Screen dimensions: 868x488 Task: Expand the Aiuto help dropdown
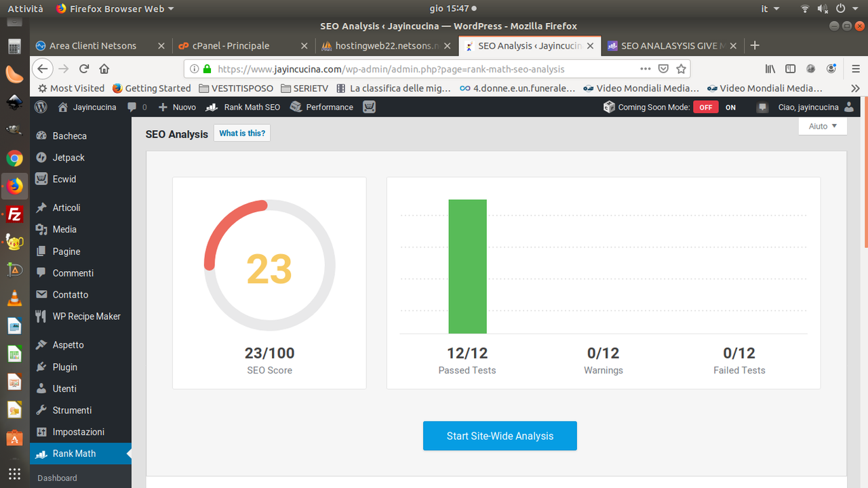click(x=823, y=126)
